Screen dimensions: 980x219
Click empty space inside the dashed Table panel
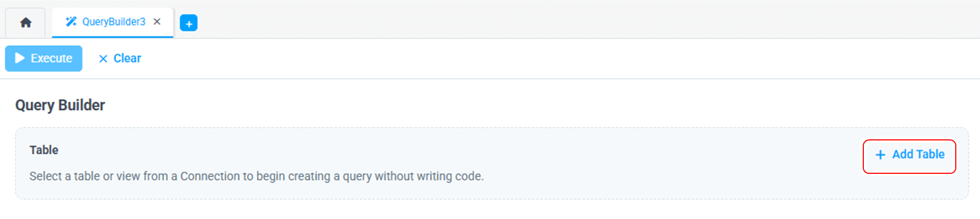[x=645, y=161]
